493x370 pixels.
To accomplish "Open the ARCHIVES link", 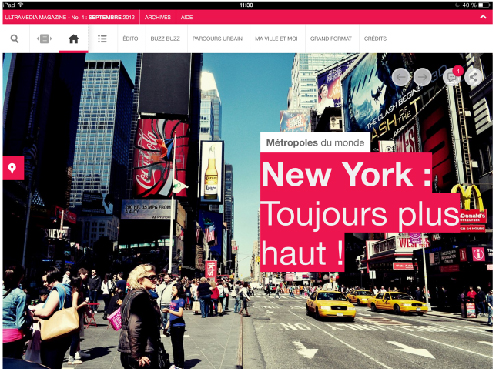I will pos(158,17).
